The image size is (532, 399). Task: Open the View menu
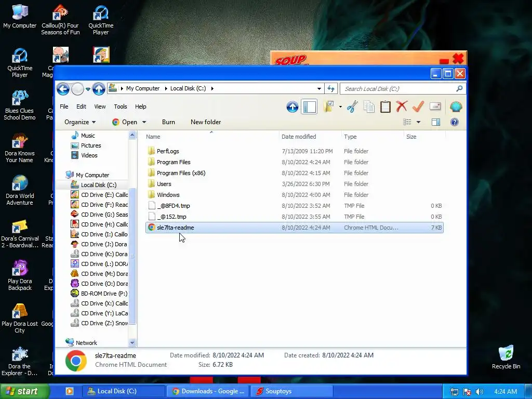tap(100, 107)
